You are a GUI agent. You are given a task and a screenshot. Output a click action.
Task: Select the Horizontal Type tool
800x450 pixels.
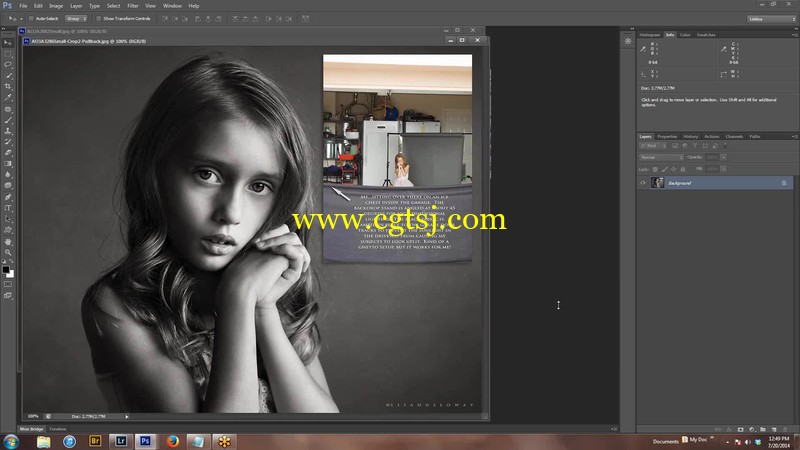tap(8, 208)
